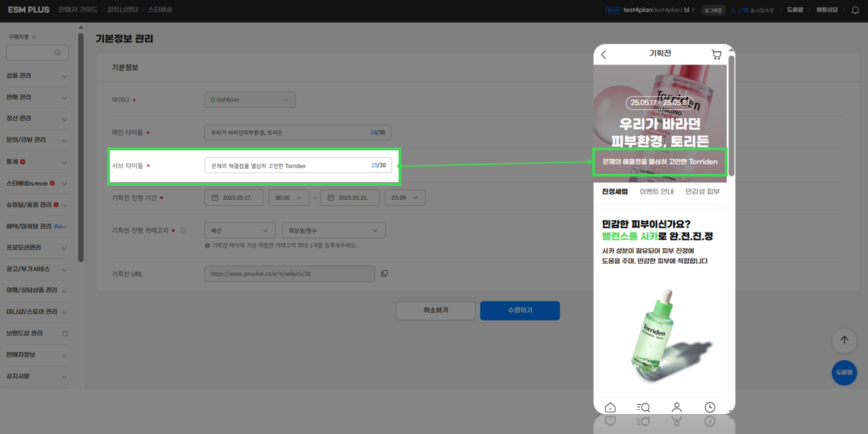
Task: Click the 수정하기 button
Action: 520,311
